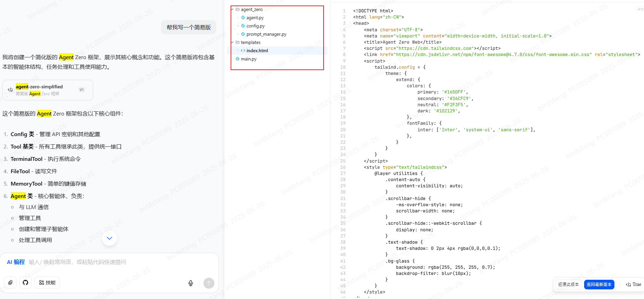This screenshot has width=644, height=299.
Task: Collapse the templates folder
Action: [232, 43]
